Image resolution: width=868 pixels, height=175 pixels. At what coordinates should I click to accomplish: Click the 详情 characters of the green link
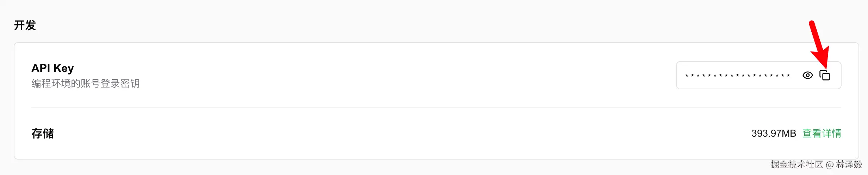832,133
